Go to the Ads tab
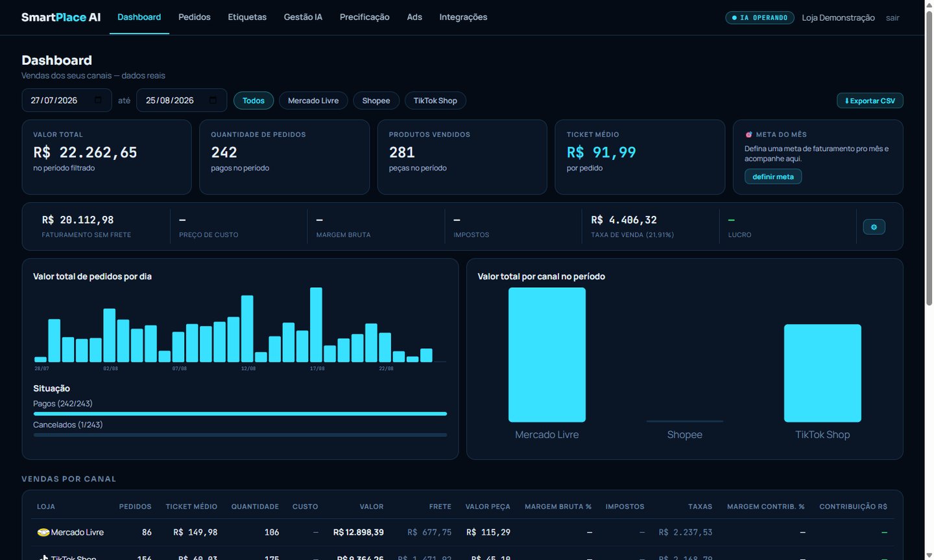Image resolution: width=934 pixels, height=560 pixels. 414,17
